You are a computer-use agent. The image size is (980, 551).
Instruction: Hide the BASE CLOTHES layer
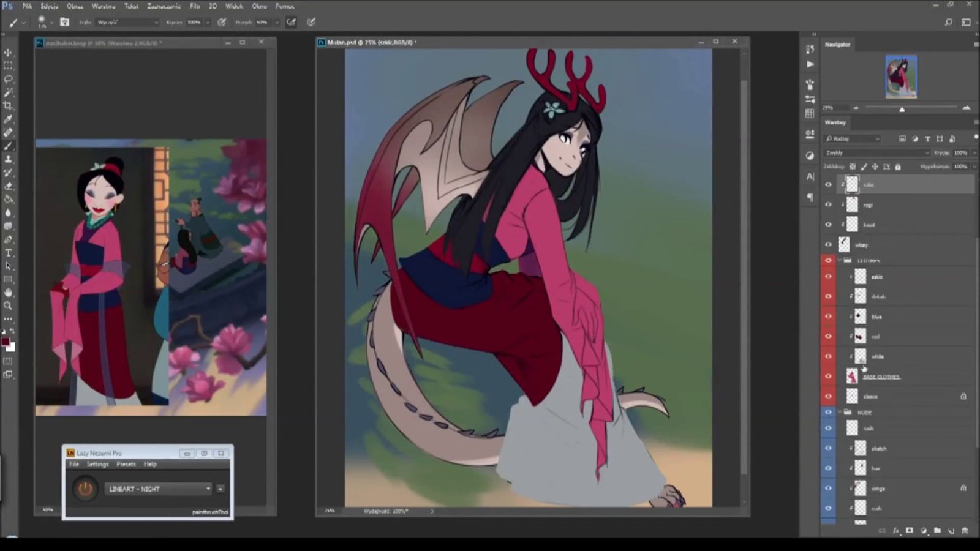point(828,377)
